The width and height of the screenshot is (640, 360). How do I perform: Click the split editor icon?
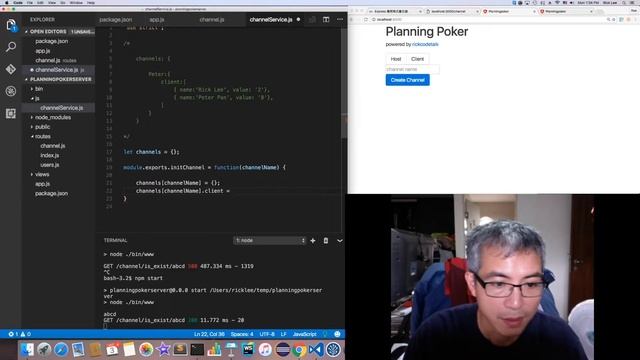[326, 19]
